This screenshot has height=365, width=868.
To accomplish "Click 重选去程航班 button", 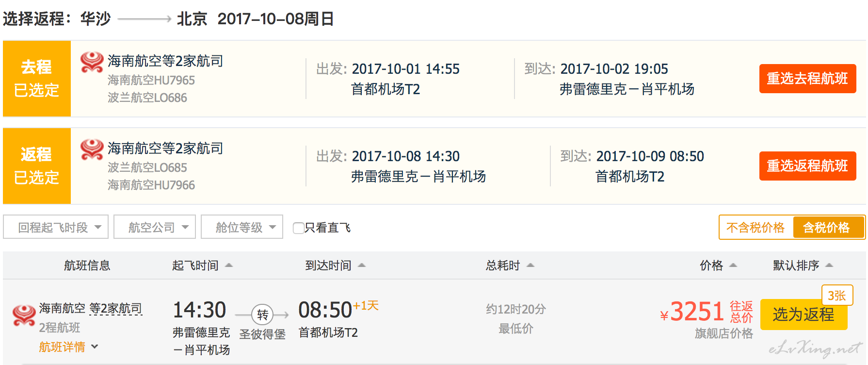I will 807,79.
